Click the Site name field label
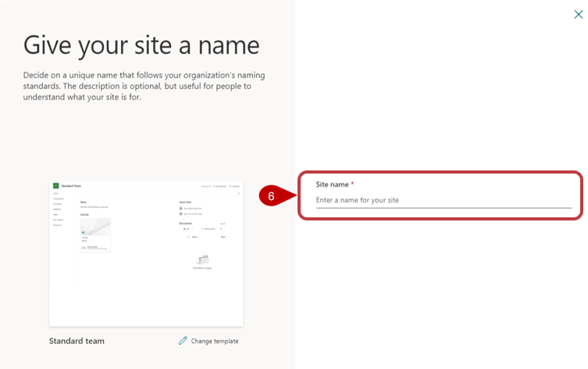 (x=331, y=184)
